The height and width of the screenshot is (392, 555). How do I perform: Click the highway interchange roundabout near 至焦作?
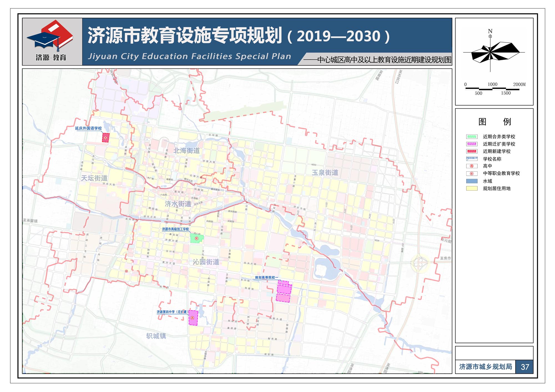tap(420, 264)
